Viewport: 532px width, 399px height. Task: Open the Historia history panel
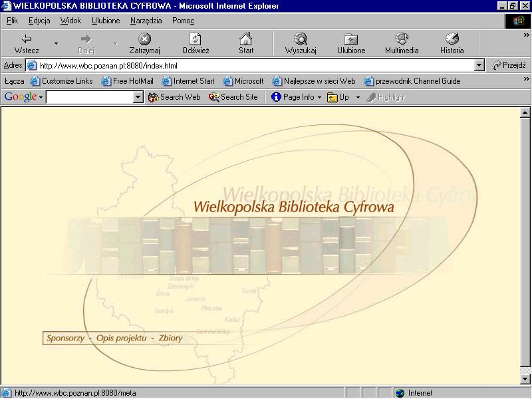(452, 43)
